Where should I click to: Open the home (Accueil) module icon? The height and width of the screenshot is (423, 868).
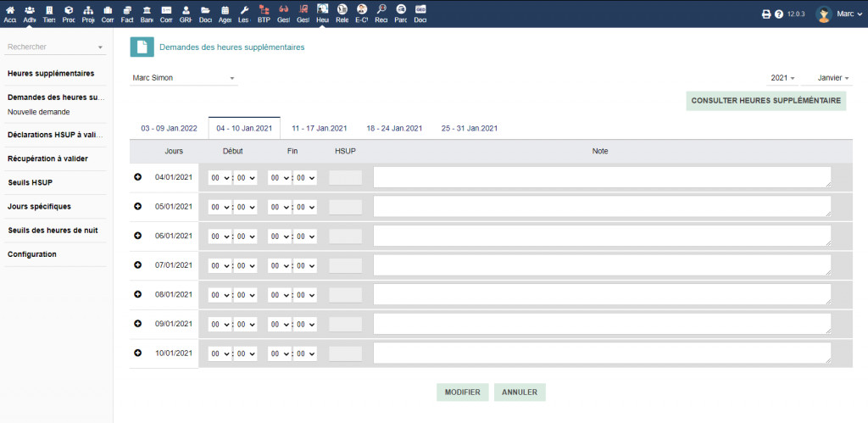[10, 10]
